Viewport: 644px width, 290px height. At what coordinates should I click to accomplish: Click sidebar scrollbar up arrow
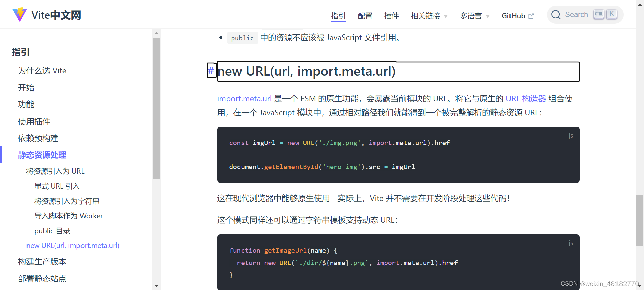point(156,33)
